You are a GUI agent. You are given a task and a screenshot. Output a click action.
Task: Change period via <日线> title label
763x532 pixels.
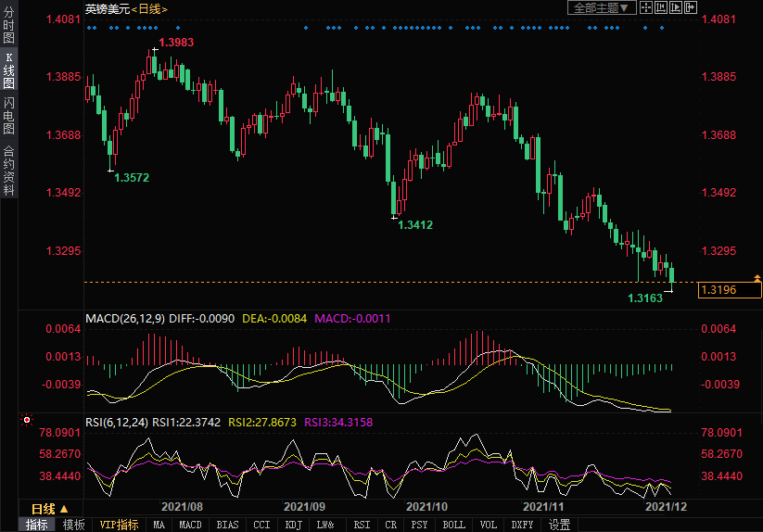pos(149,8)
